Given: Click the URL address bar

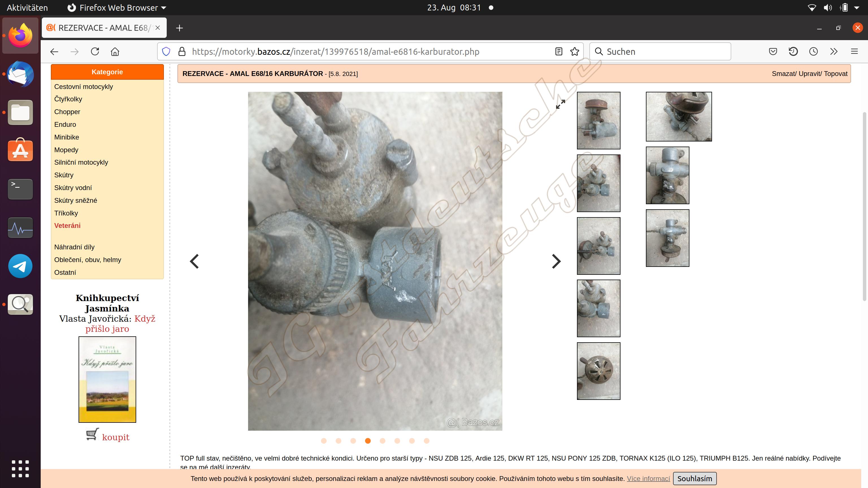Looking at the screenshot, I should click(x=371, y=51).
